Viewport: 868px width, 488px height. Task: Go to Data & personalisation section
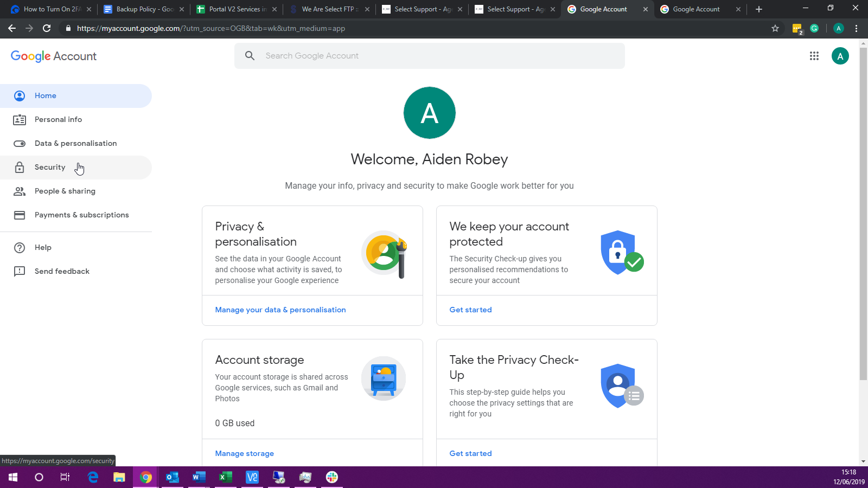tap(76, 144)
